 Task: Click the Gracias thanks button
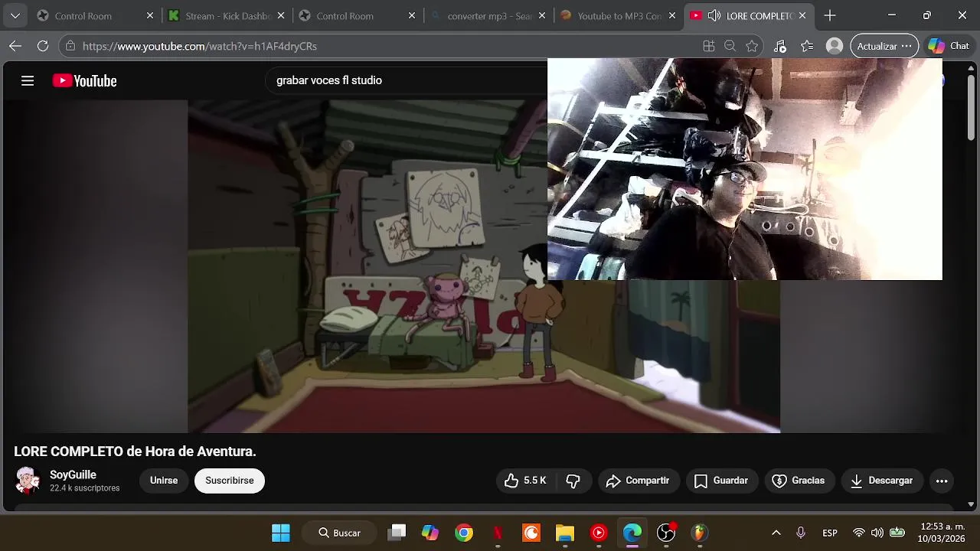(799, 481)
